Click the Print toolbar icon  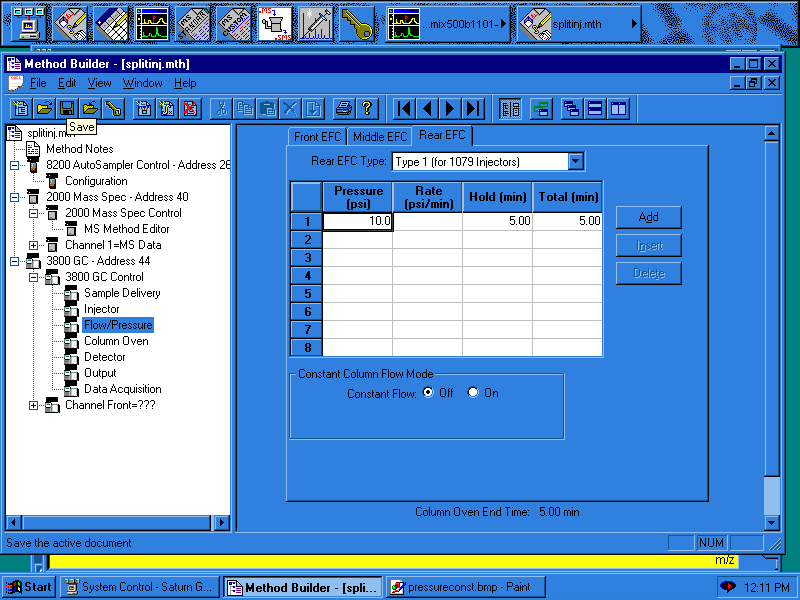coord(343,109)
